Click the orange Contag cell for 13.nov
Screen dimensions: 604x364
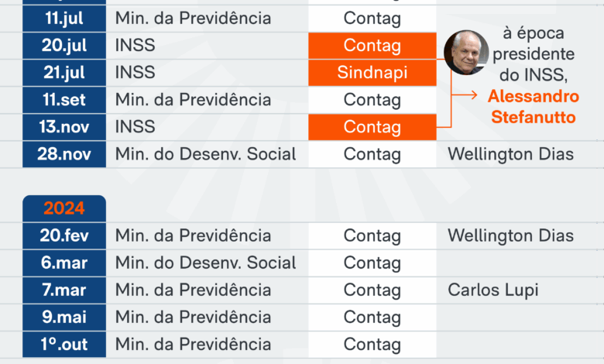click(372, 127)
